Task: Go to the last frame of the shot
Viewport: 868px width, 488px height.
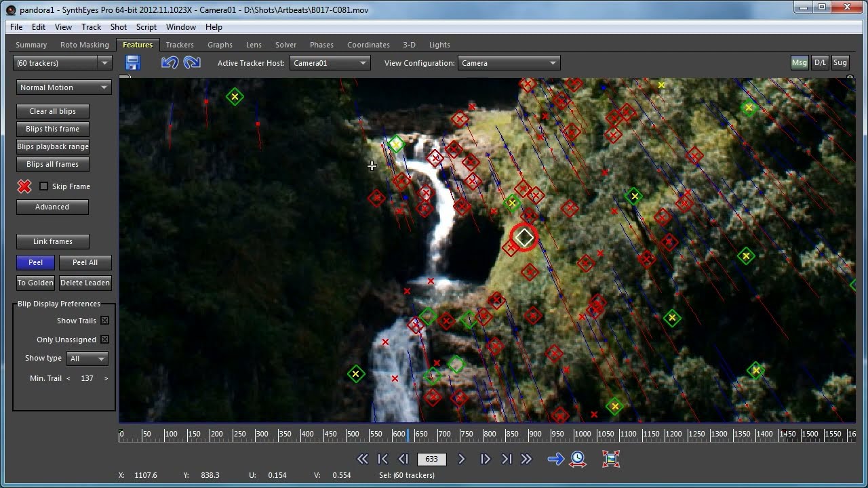Action: tap(507, 459)
